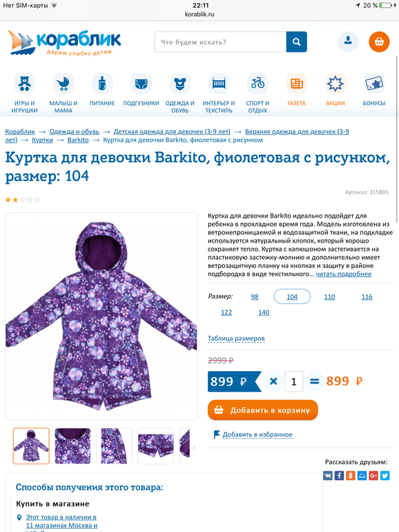This screenshot has width=399, height=532.
Task: Expand description with читать подробнее
Action: tap(343, 274)
